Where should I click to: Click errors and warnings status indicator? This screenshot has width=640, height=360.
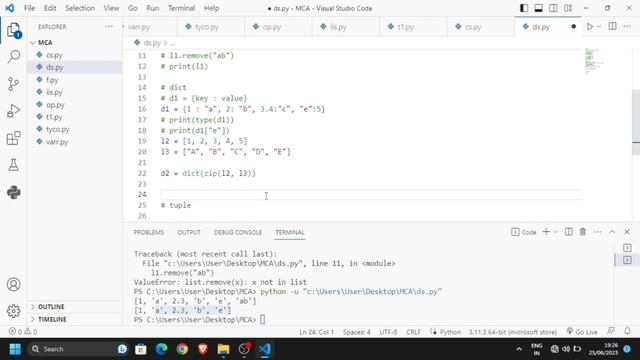(x=23, y=331)
